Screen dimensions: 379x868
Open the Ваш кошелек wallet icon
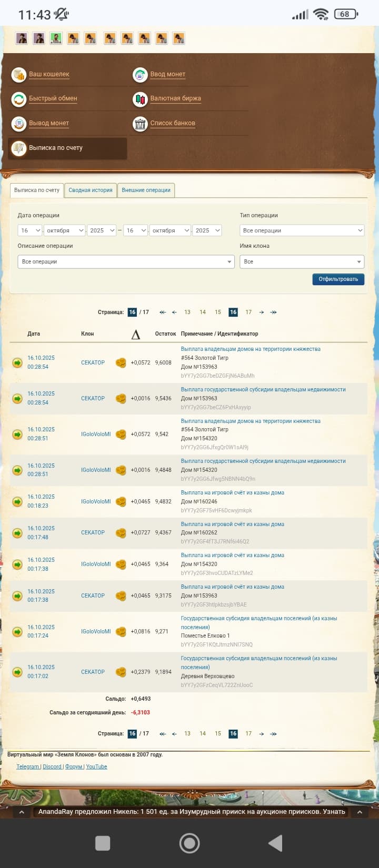coord(19,75)
